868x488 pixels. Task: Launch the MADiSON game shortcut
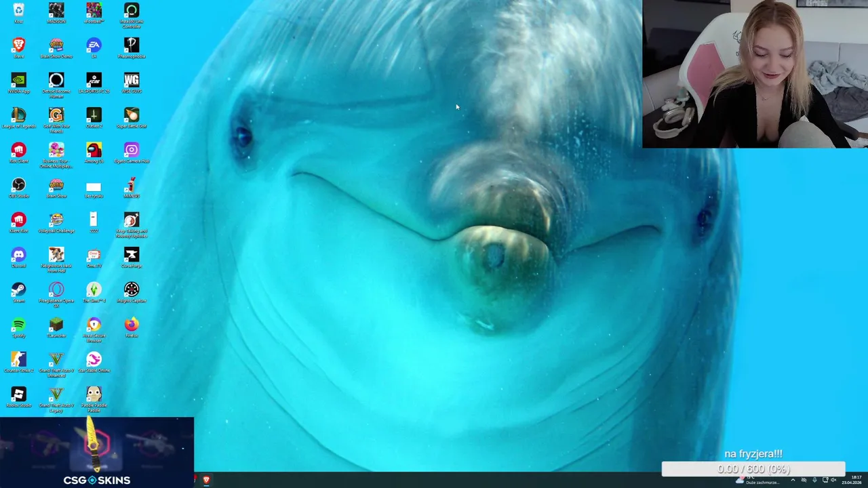click(56, 13)
